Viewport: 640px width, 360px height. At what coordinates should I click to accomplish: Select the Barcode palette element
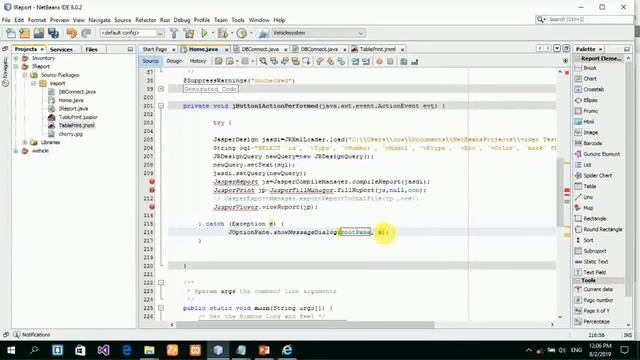[x=592, y=143]
